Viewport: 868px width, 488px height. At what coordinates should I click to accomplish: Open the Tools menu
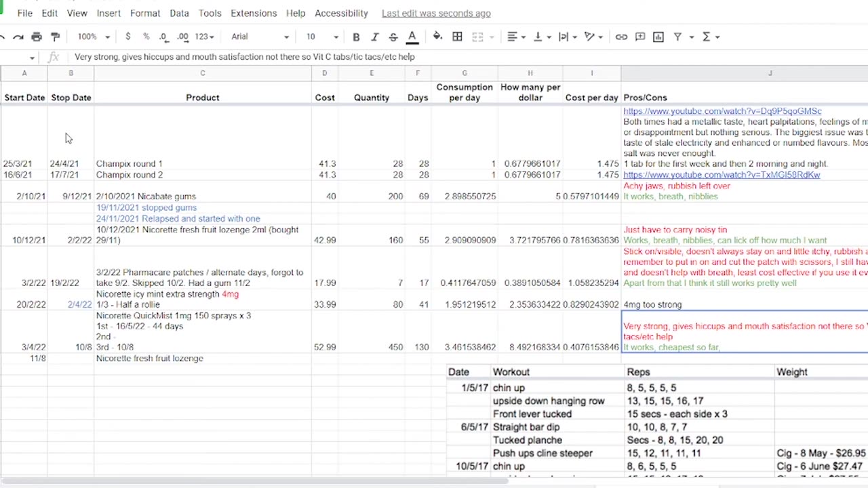(x=210, y=13)
